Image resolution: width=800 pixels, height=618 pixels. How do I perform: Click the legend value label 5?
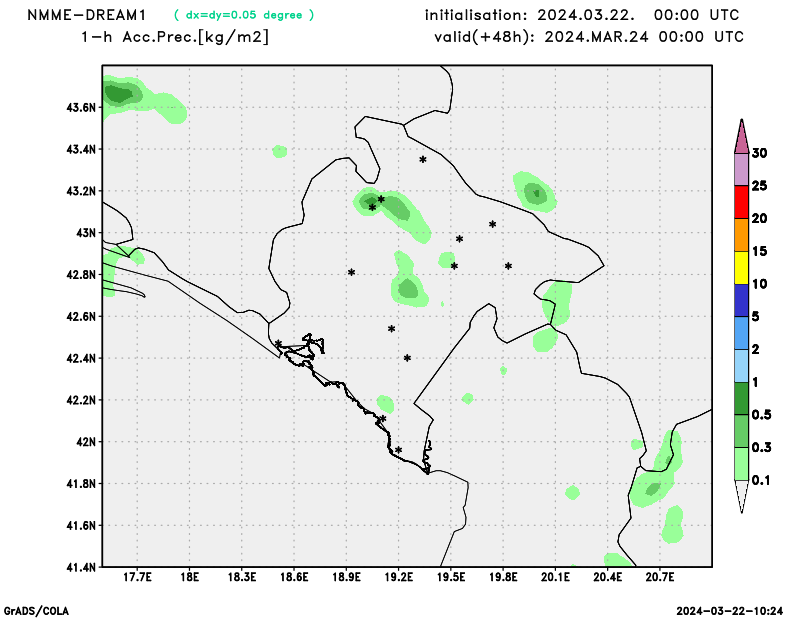[756, 316]
